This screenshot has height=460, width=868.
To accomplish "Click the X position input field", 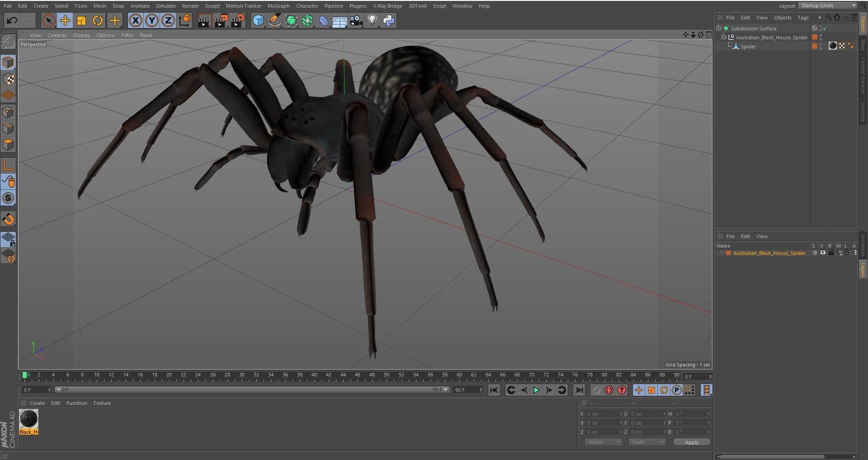I will point(604,414).
